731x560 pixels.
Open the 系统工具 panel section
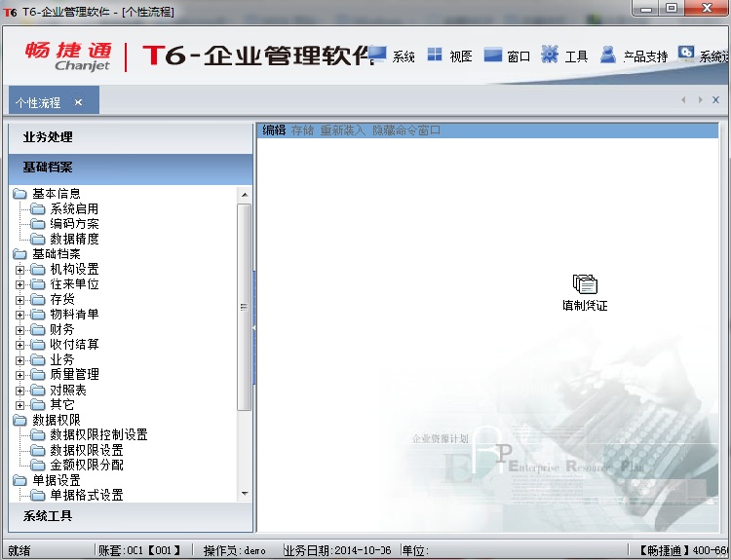click(131, 516)
